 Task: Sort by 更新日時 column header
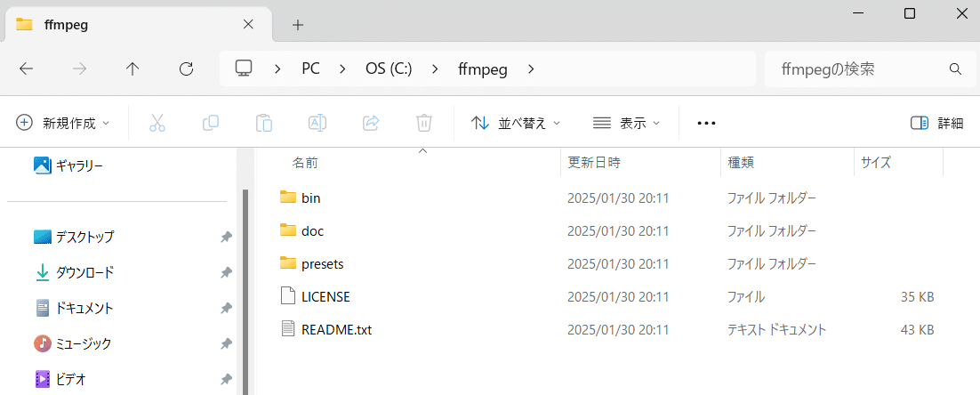(x=594, y=163)
